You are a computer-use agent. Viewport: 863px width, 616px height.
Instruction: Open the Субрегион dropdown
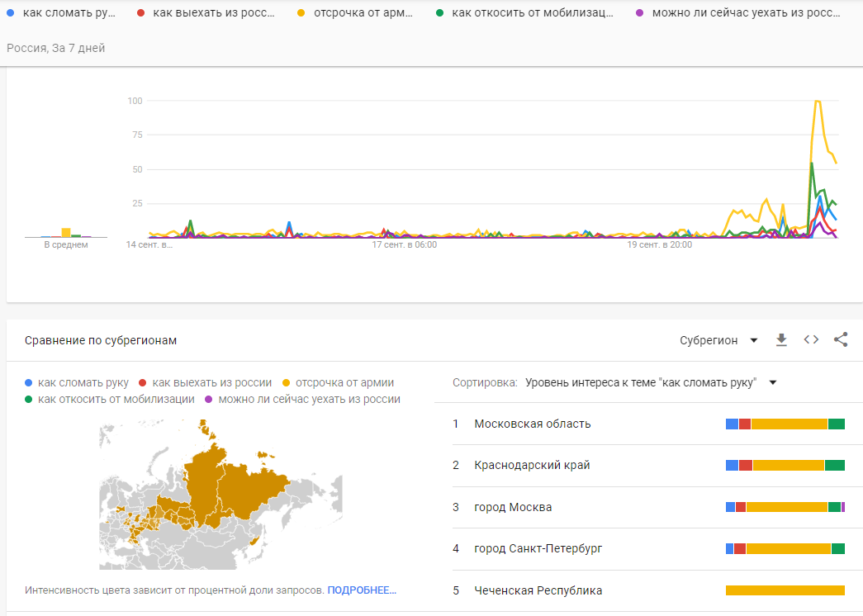pos(718,340)
